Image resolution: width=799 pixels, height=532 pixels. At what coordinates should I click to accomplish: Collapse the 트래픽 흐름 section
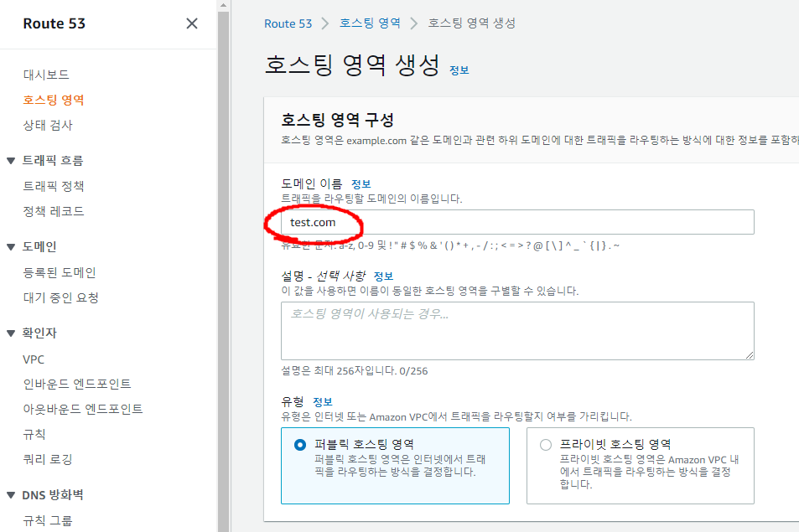click(x=11, y=161)
